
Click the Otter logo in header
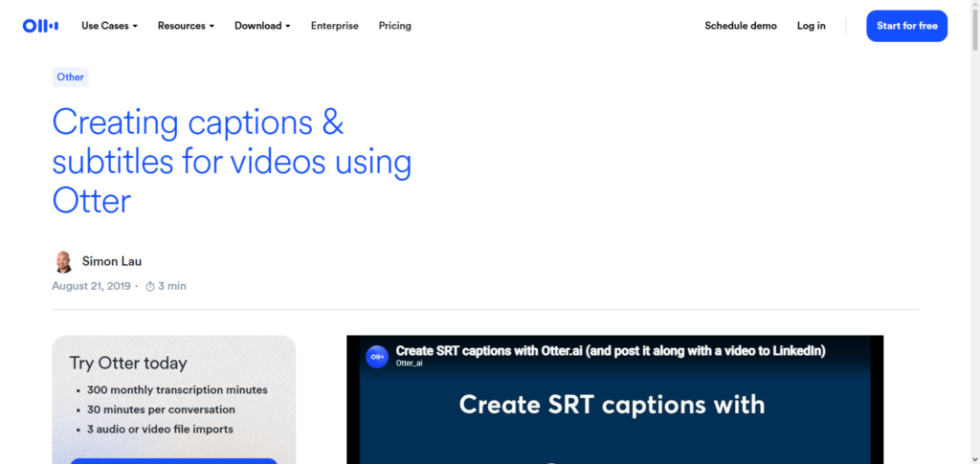[x=40, y=26]
